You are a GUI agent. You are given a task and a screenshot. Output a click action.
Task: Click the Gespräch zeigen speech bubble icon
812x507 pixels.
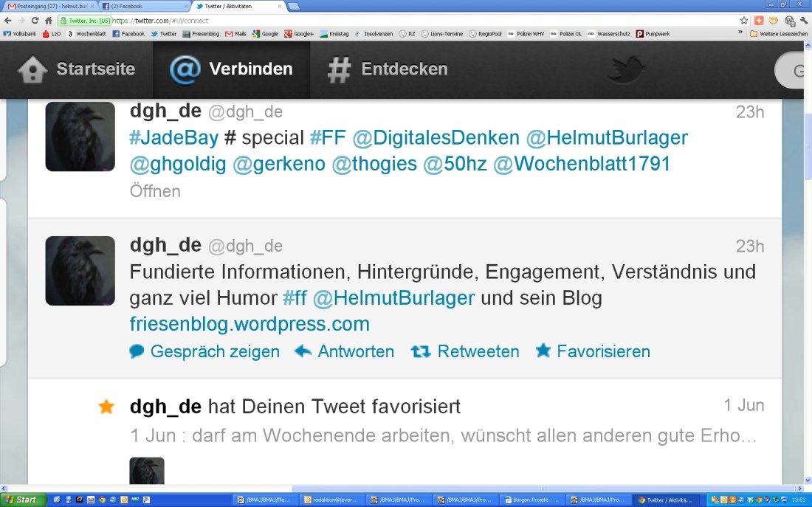(137, 351)
